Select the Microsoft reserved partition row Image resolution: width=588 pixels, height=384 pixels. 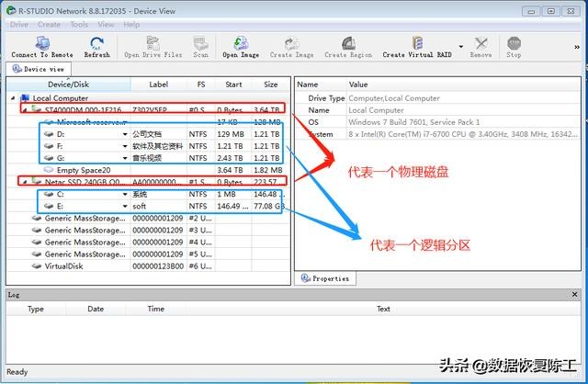tap(149, 122)
